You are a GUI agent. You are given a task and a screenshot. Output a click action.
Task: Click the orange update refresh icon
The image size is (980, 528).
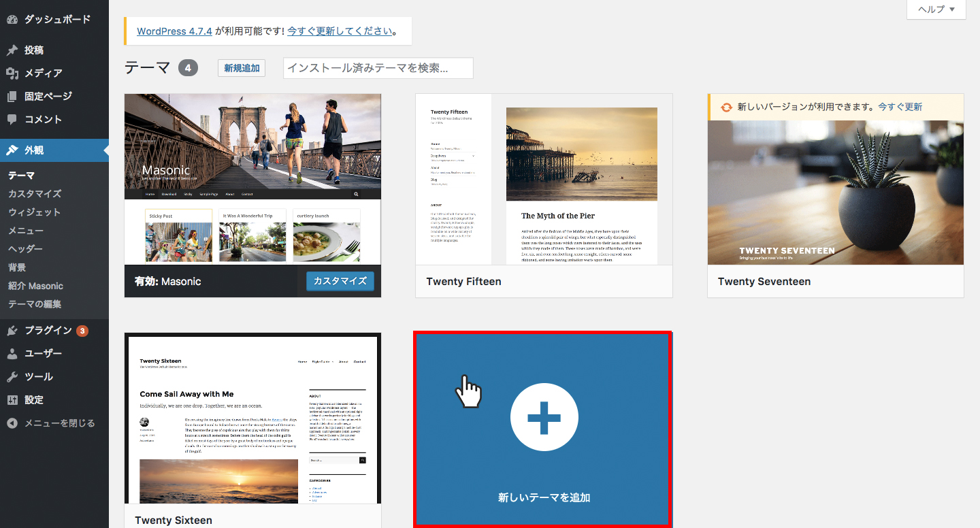tap(726, 107)
